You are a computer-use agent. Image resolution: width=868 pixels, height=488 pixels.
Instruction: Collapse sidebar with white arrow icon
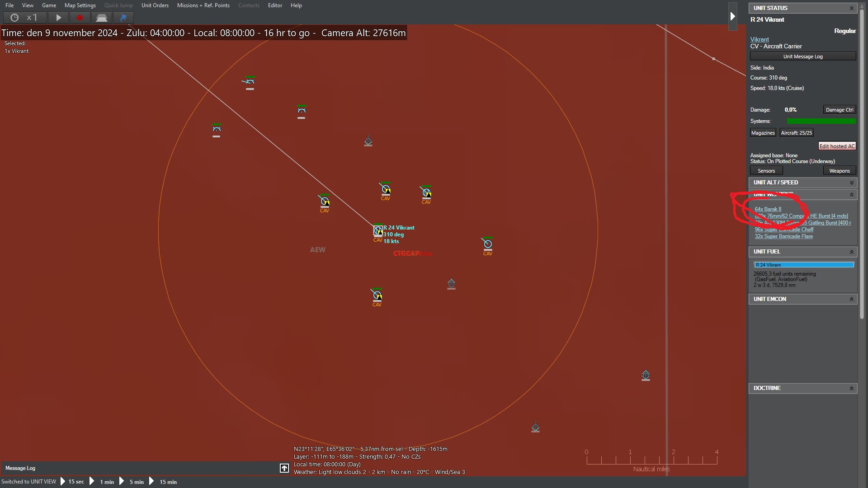click(x=732, y=17)
